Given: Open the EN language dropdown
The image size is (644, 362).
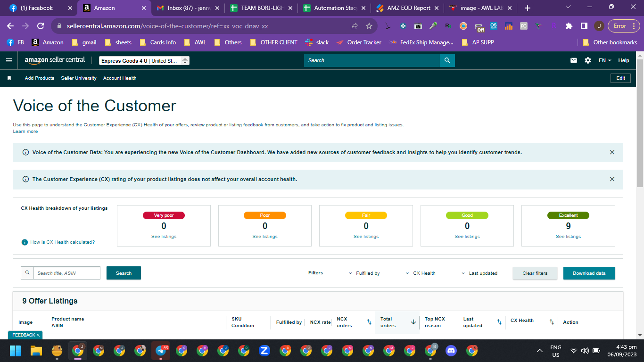Looking at the screenshot, I should click(x=605, y=60).
